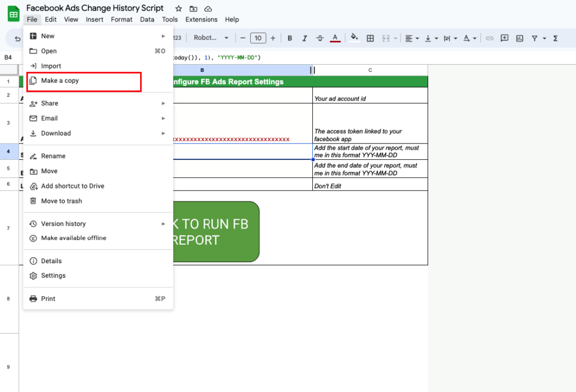Click the green RUN FB REPORT button
The height and width of the screenshot is (392, 576).
point(216,232)
